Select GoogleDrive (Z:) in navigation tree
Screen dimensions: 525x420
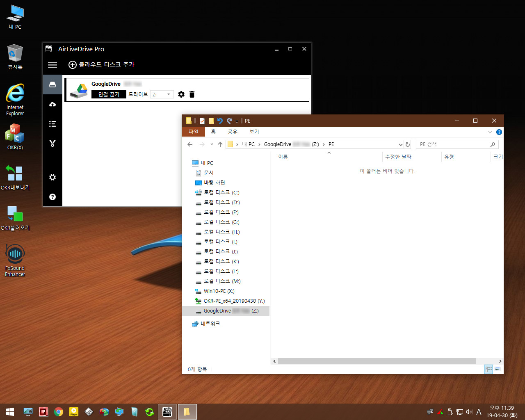coord(226,311)
